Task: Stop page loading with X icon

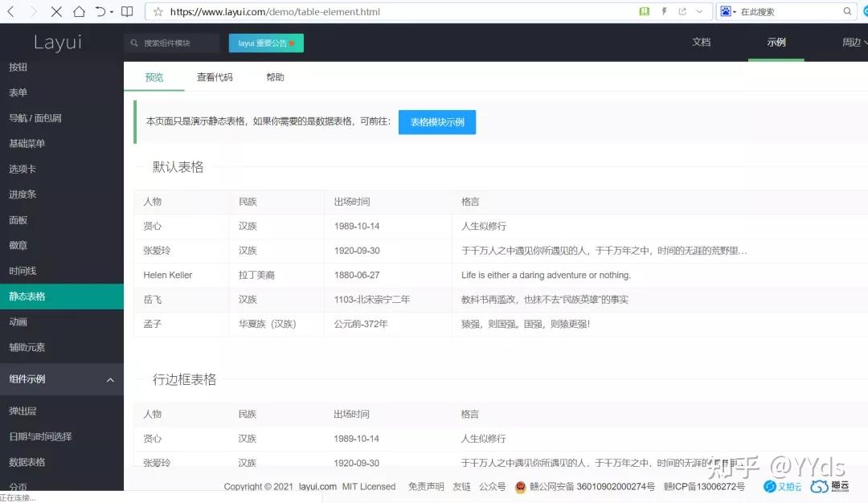Action: click(x=56, y=11)
